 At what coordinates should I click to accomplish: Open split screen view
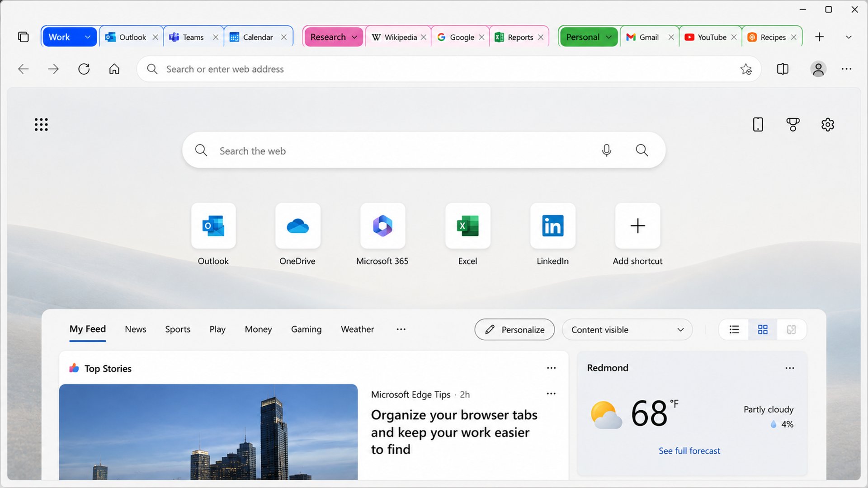click(x=783, y=69)
